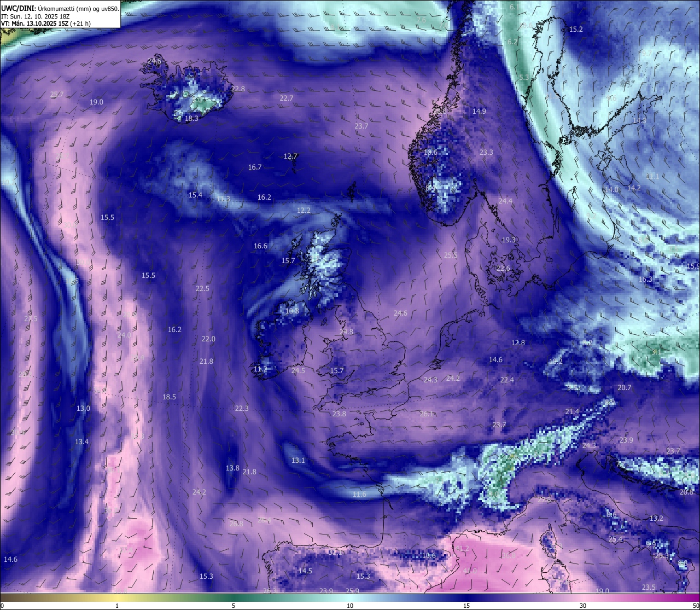Click the 18.3 value below Iceland
The width and height of the screenshot is (700, 610).
pyautogui.click(x=191, y=118)
